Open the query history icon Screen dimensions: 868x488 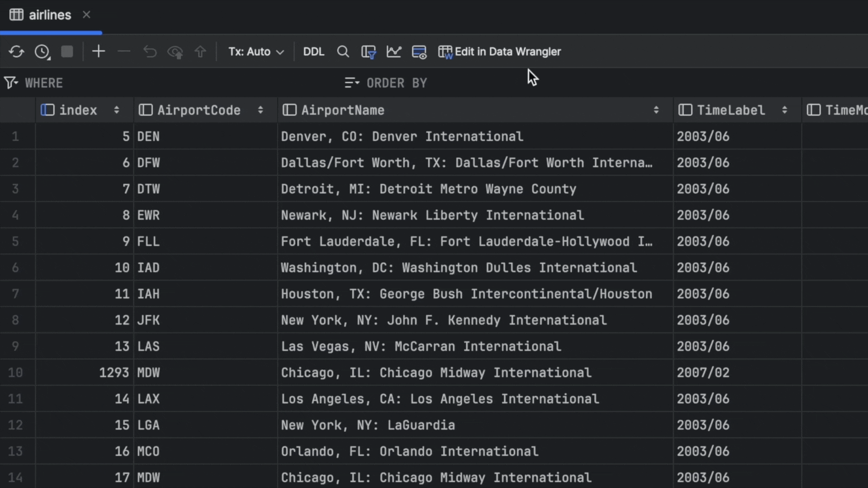42,52
